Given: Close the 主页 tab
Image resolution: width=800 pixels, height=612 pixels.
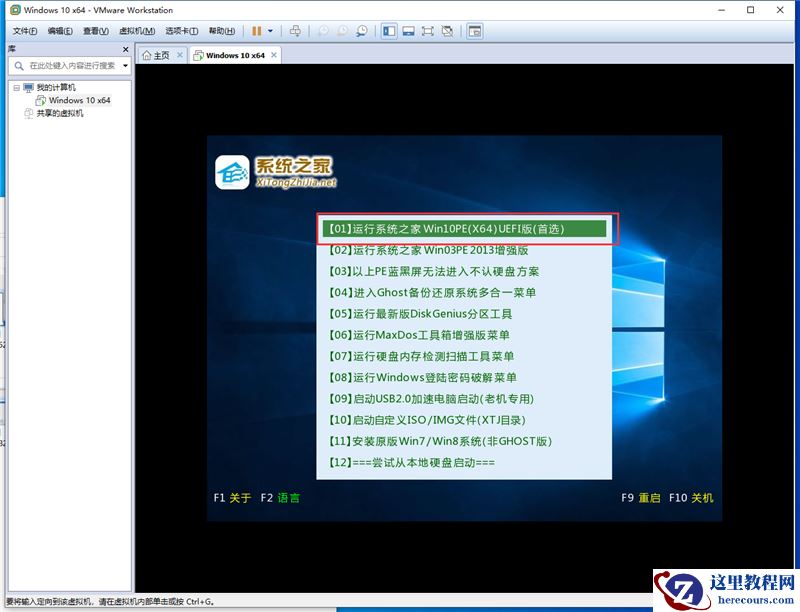Looking at the screenshot, I should tap(180, 55).
